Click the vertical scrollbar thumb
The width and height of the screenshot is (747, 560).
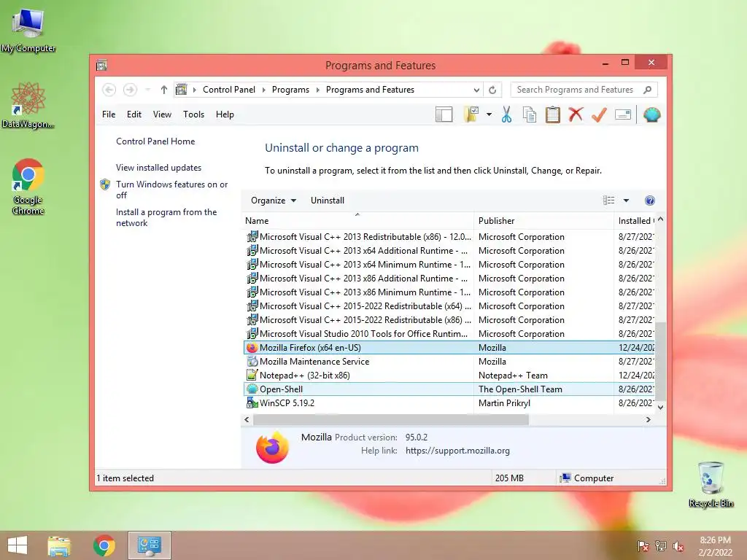pyautogui.click(x=660, y=361)
